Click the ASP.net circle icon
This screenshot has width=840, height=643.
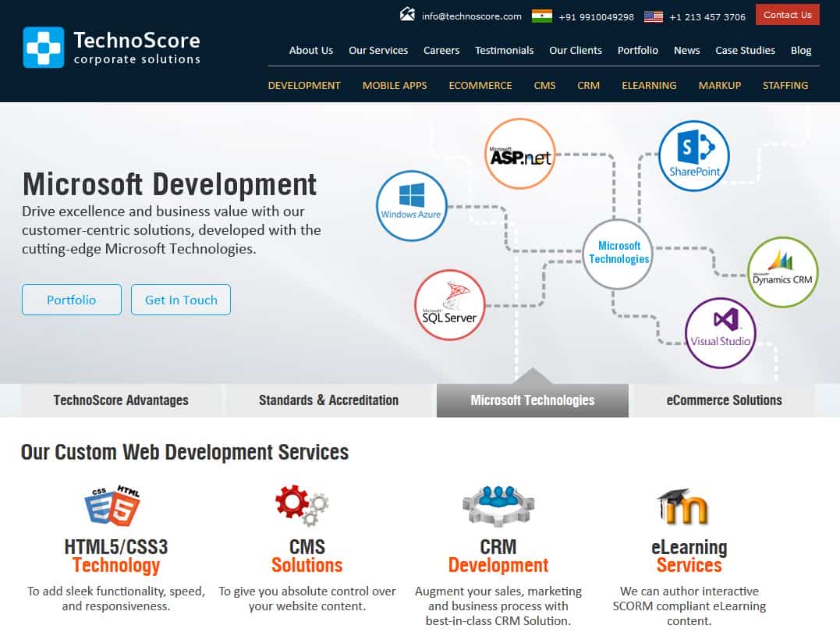click(x=520, y=154)
